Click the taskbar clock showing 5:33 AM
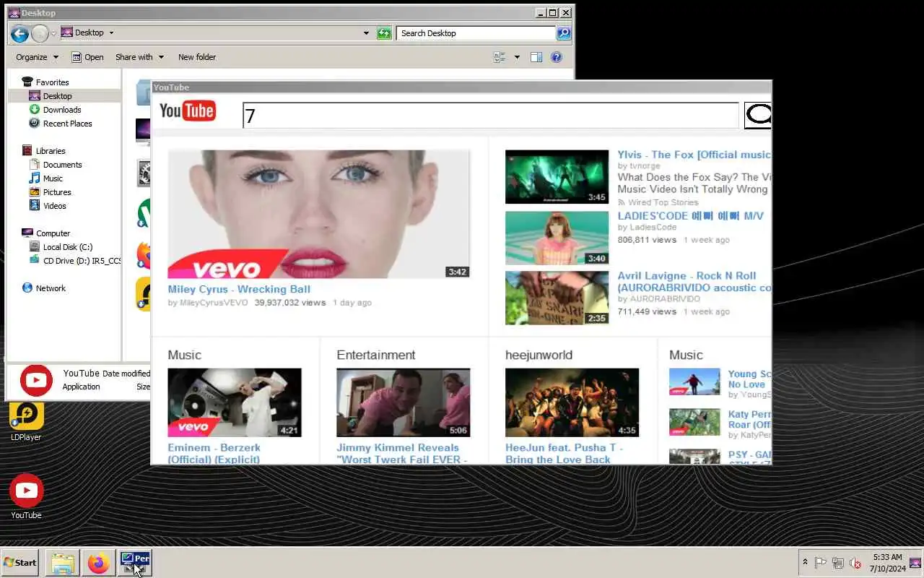 coord(887,563)
